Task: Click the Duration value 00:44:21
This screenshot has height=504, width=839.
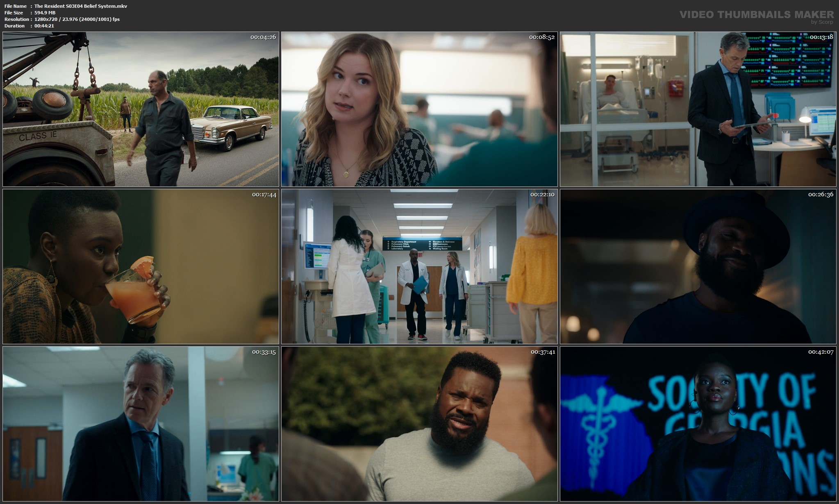Action: (44, 26)
